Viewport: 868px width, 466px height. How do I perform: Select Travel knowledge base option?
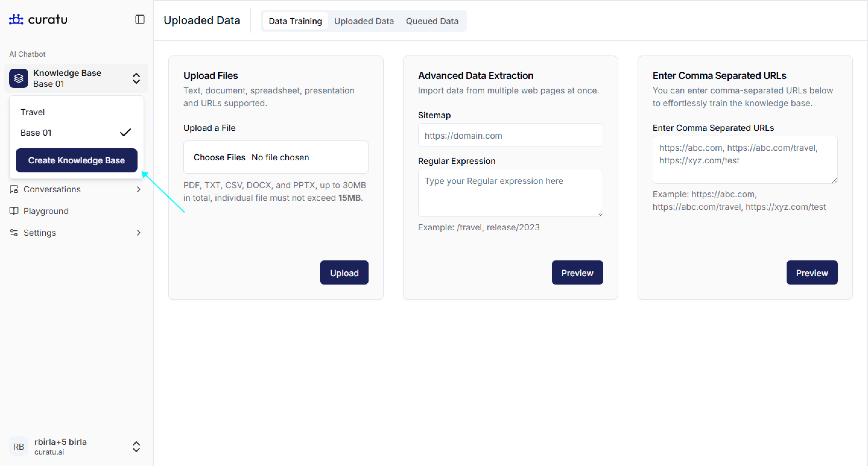coord(33,112)
